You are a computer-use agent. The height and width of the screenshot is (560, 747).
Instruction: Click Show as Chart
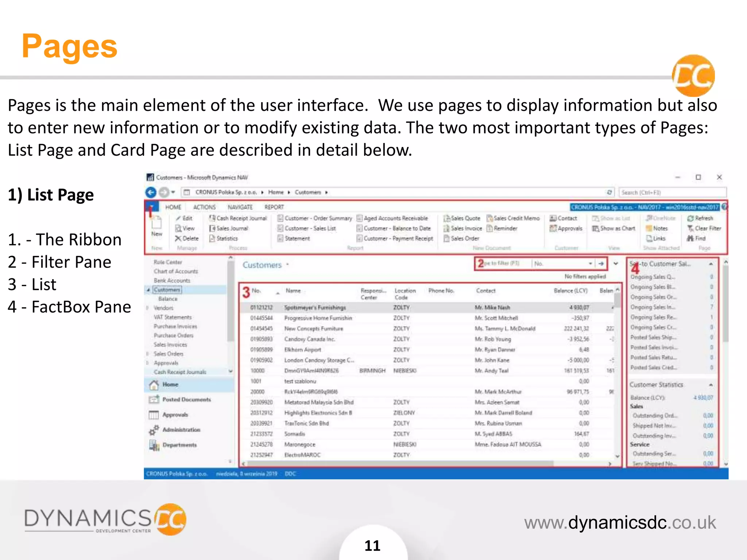point(614,228)
